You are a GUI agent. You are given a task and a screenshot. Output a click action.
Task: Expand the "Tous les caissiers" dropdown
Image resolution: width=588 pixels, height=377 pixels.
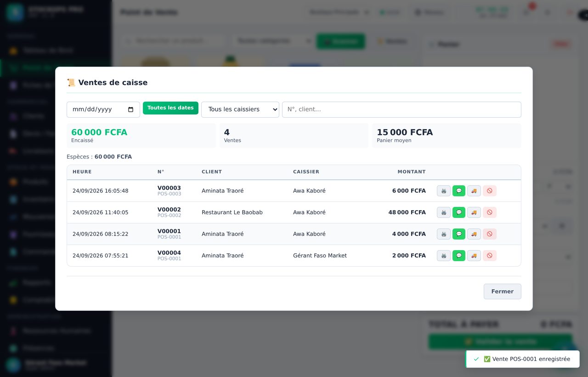point(240,109)
